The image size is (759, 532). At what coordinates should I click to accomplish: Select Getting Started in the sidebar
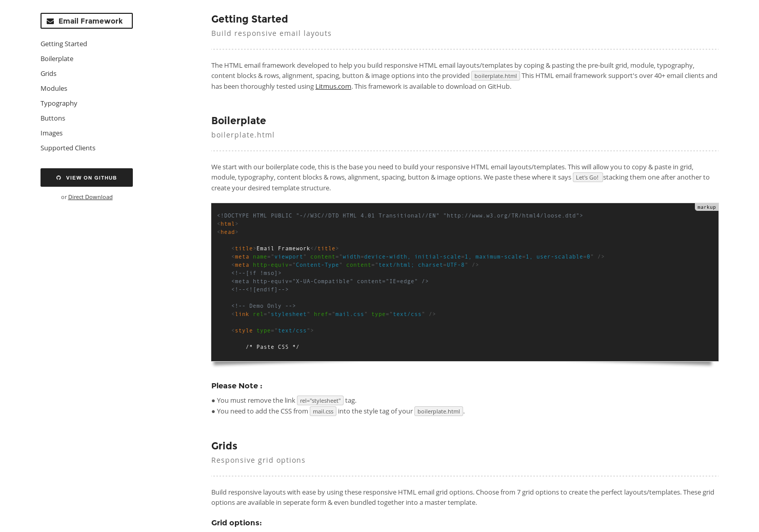point(64,44)
